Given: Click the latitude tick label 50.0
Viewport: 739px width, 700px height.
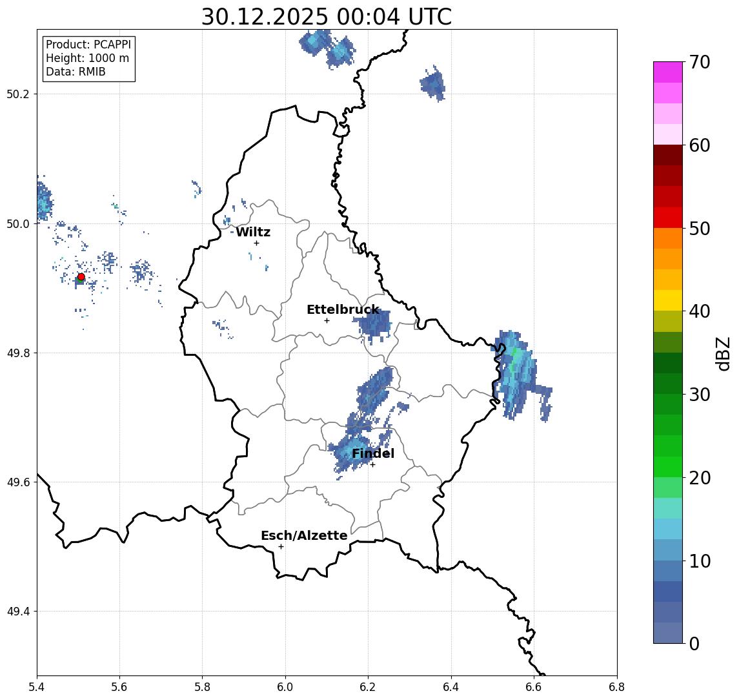Looking at the screenshot, I should [x=18, y=224].
